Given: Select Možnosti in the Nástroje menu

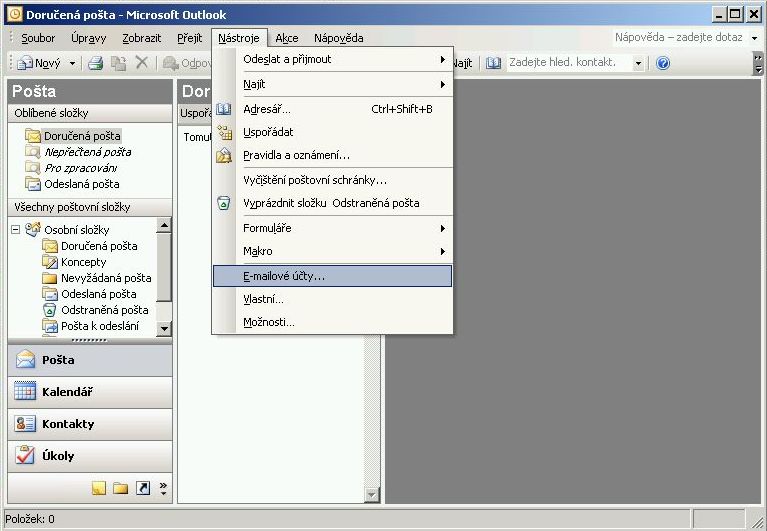Looking at the screenshot, I should click(x=269, y=322).
